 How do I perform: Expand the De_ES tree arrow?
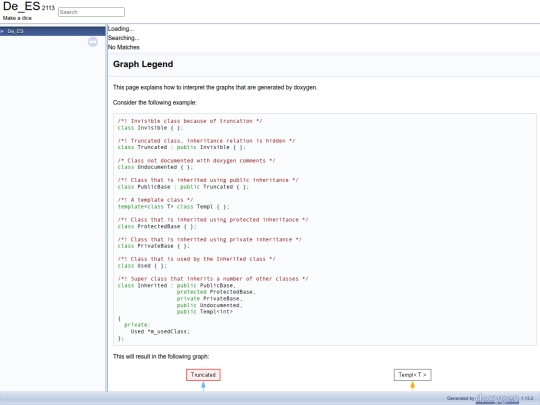click(2, 31)
